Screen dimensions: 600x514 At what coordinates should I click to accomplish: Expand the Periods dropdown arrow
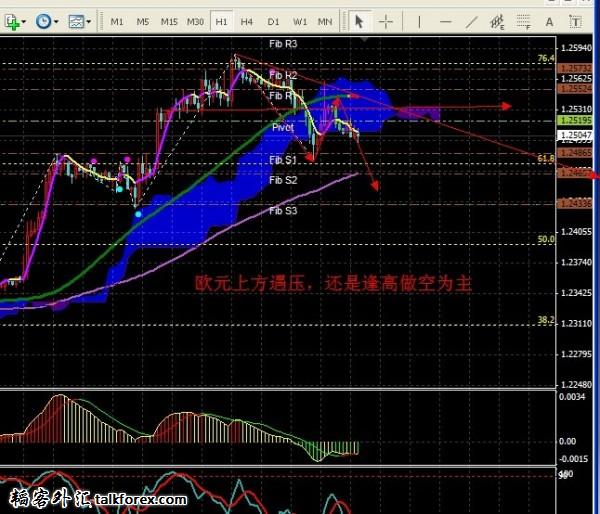point(56,22)
